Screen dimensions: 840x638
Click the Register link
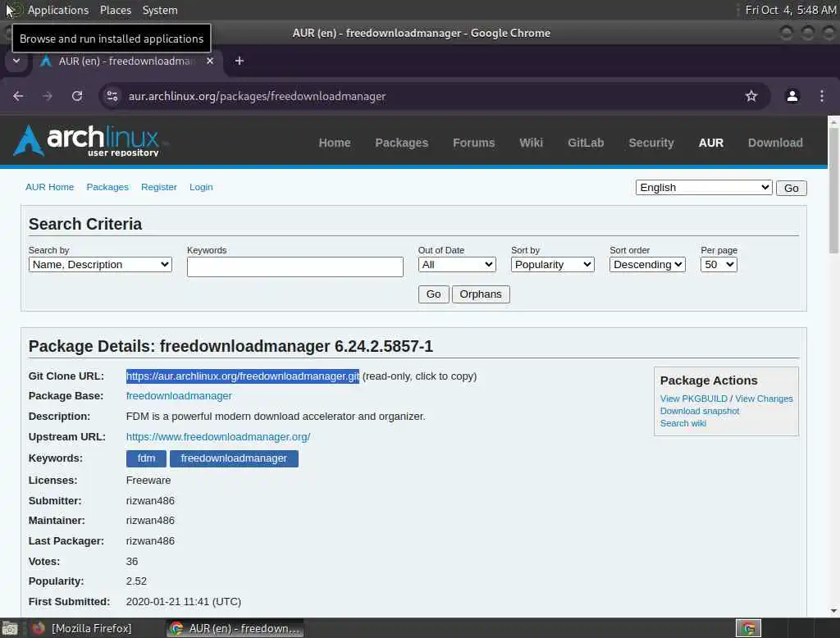tap(158, 187)
